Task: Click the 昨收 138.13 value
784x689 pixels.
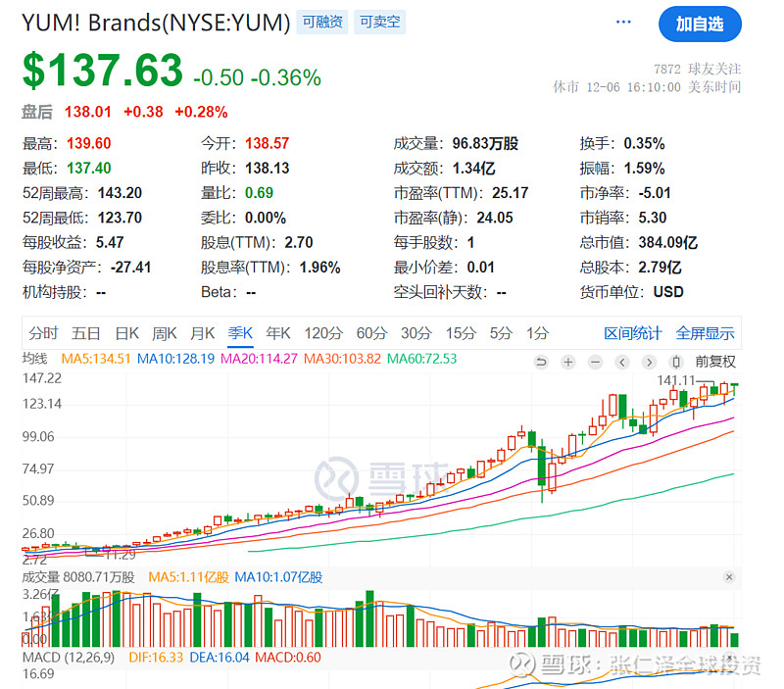Action: [267, 168]
